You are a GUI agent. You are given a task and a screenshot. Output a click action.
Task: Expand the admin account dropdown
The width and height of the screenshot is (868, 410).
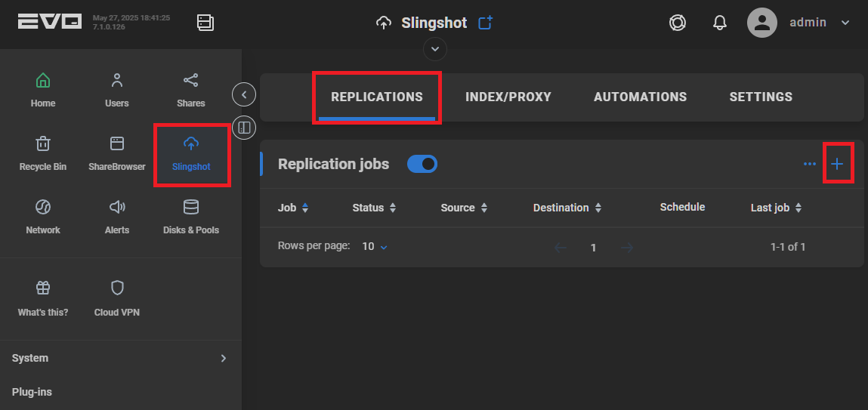[x=845, y=23]
